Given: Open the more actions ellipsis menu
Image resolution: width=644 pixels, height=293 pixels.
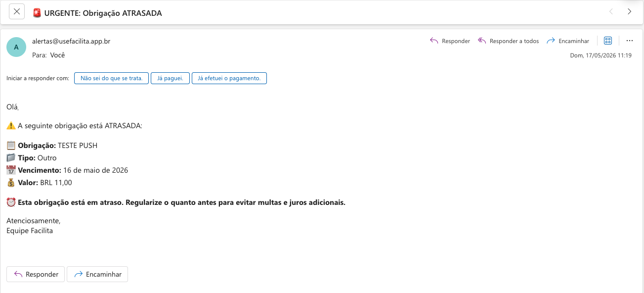Looking at the screenshot, I should (x=629, y=41).
